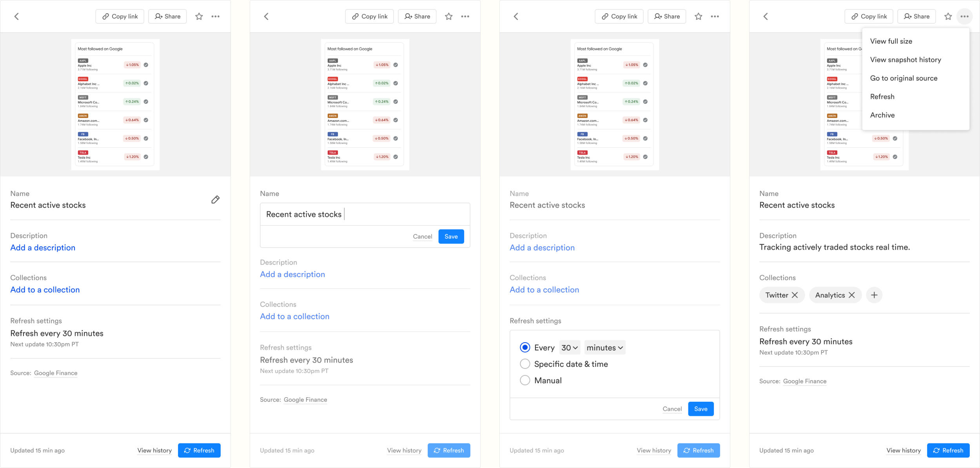Select Archive in the overflow menu
Viewport: 980px width, 468px height.
click(x=882, y=115)
